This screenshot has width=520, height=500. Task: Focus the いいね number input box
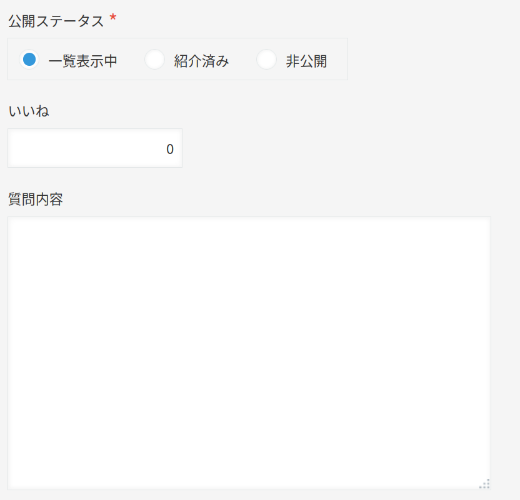point(95,148)
